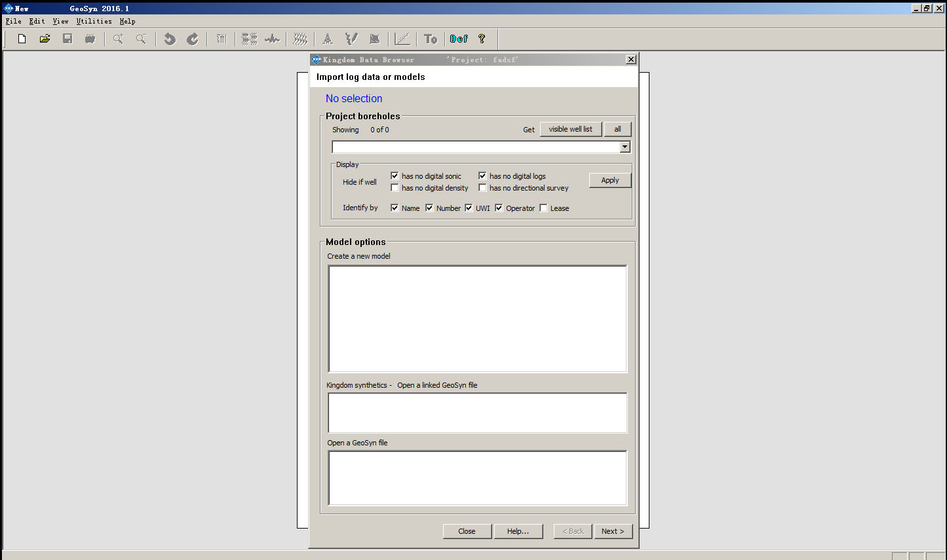Click the Zoom in magnifier icon
Image resolution: width=947 pixels, height=560 pixels.
point(118,39)
